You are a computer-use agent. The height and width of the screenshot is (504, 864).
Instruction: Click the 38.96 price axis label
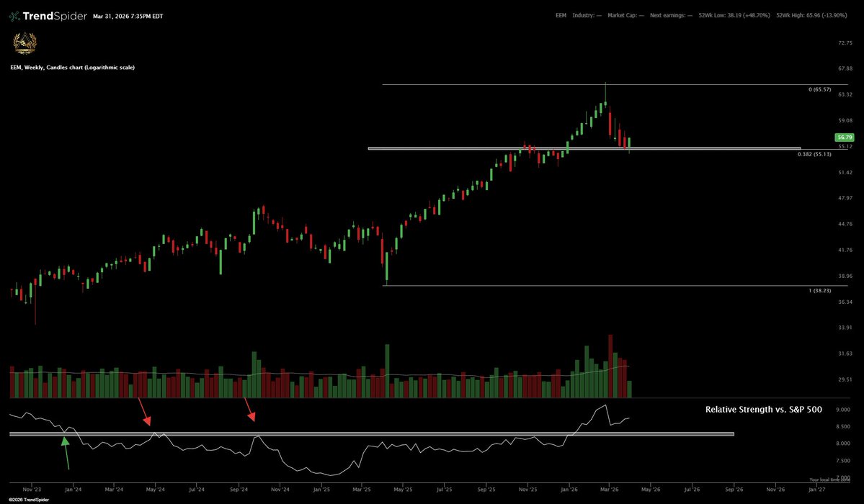(x=845, y=276)
